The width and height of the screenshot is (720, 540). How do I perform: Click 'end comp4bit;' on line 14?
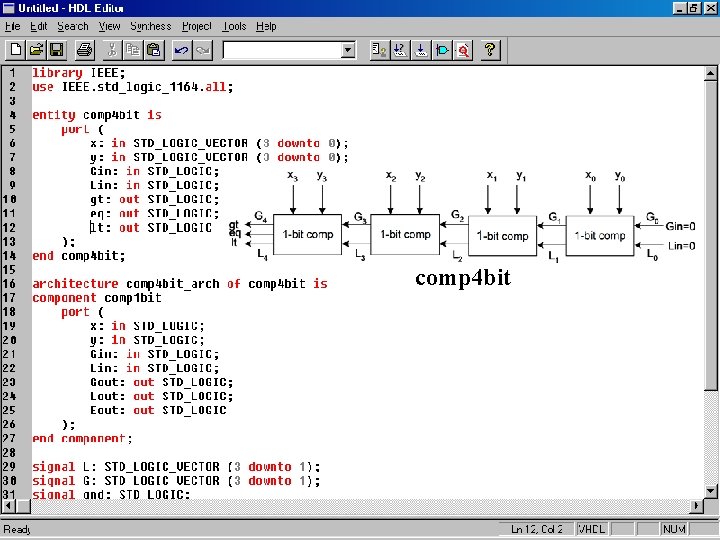pos(79,256)
